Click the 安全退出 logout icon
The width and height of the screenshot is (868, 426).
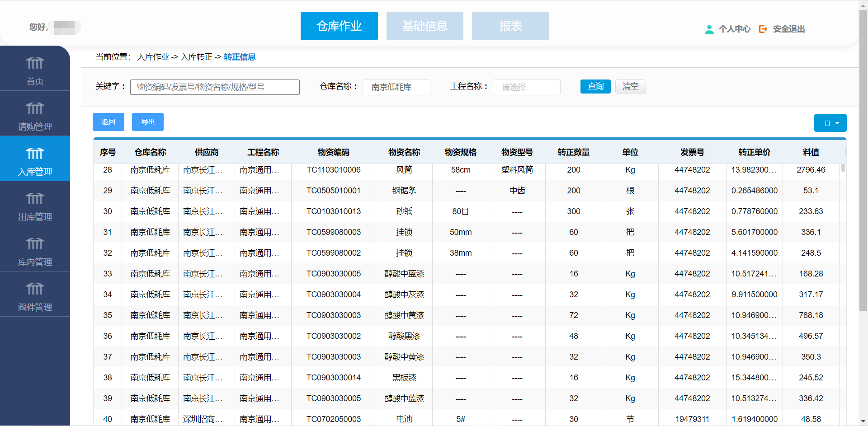click(x=763, y=29)
